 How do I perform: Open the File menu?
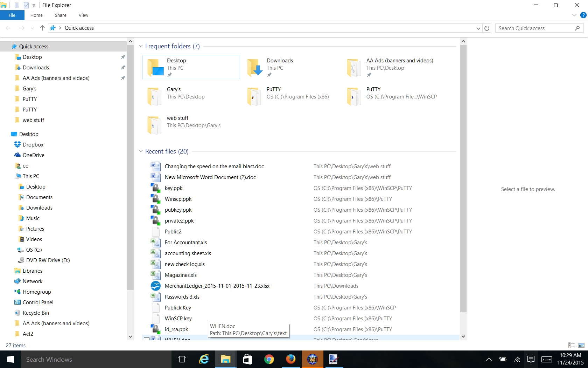pos(12,15)
